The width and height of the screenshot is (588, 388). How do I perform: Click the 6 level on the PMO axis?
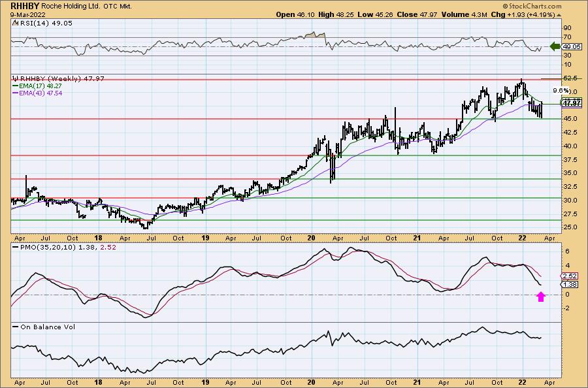click(567, 251)
